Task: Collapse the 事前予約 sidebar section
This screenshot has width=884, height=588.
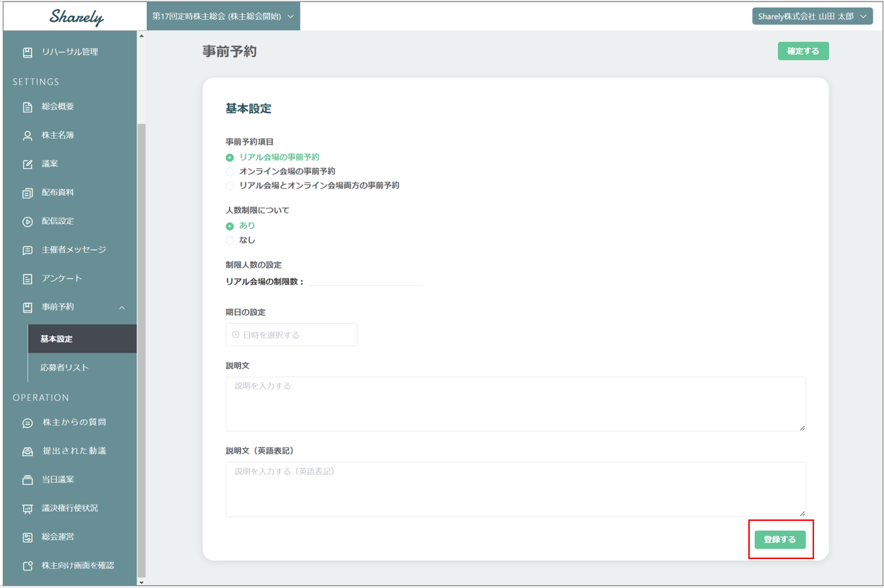Action: [x=122, y=307]
